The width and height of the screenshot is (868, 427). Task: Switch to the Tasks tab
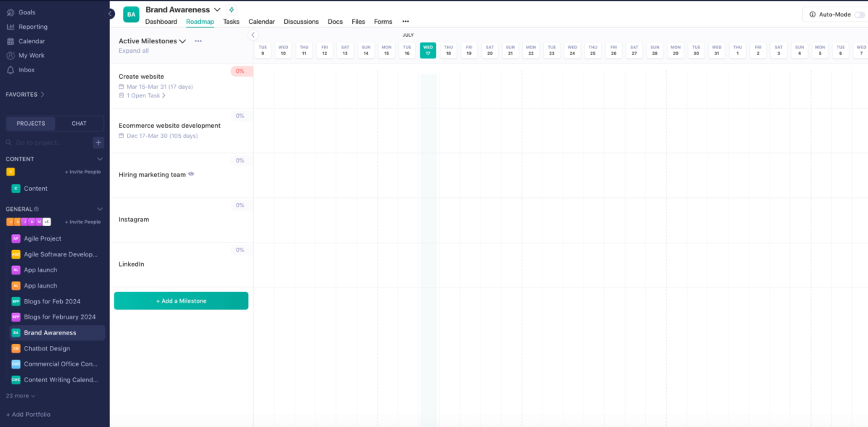pyautogui.click(x=231, y=22)
